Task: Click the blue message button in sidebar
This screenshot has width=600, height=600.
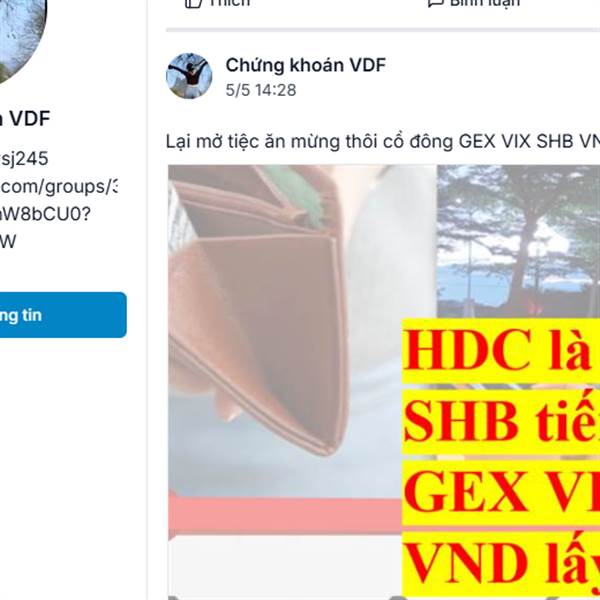Action: tap(63, 315)
